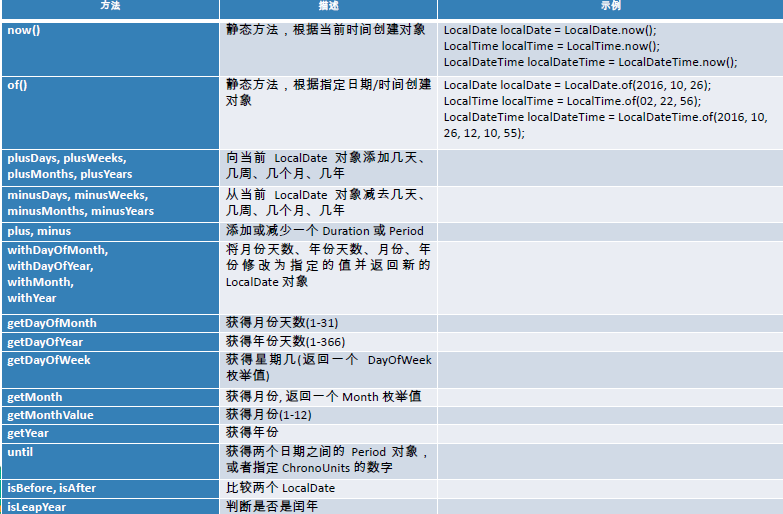Click the 方法 column header
The image size is (783, 514).
(x=110, y=9)
